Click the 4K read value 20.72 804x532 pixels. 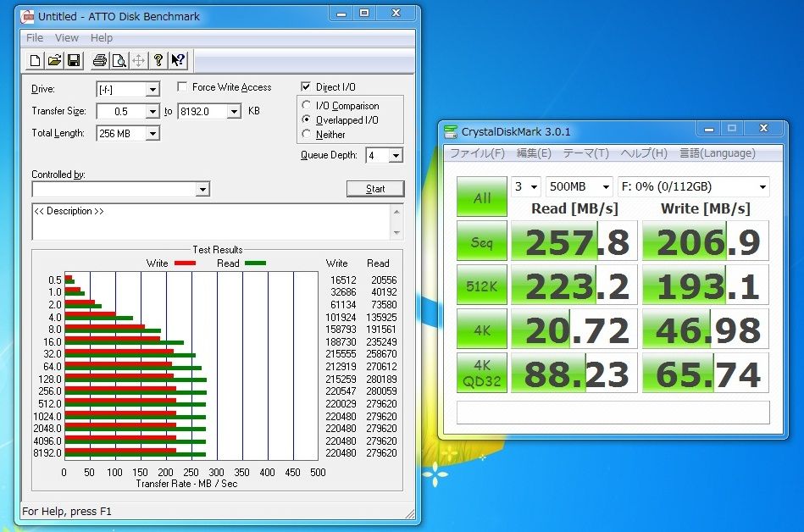[x=574, y=330]
